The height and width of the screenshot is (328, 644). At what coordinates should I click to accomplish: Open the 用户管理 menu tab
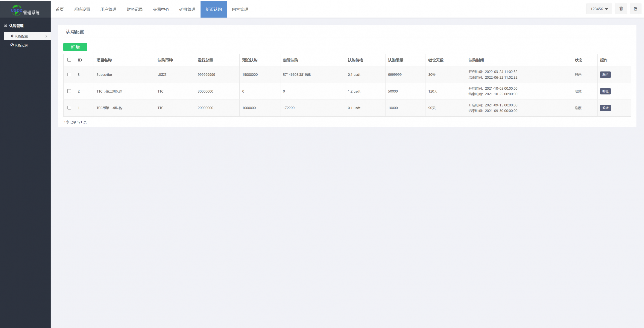point(108,9)
